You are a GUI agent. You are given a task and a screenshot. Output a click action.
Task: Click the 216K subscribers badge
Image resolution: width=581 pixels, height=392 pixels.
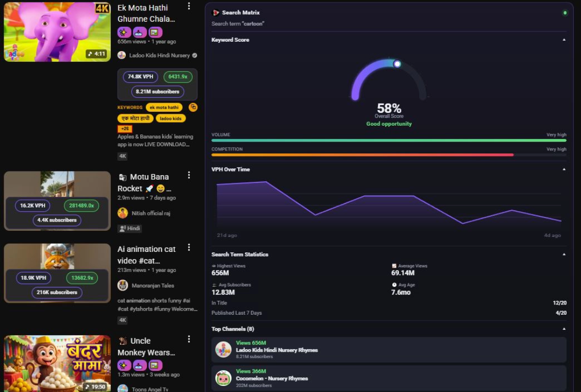pyautogui.click(x=57, y=292)
